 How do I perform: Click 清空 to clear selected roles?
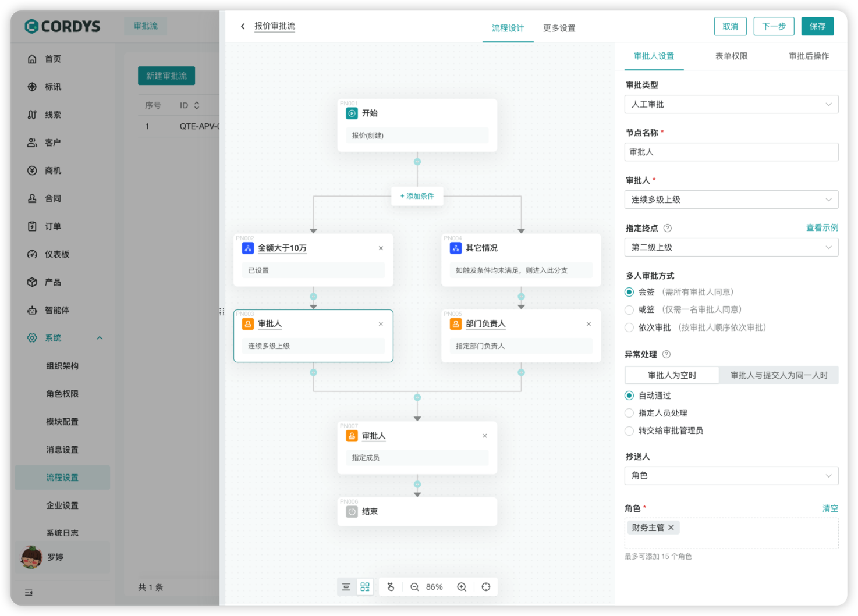831,508
